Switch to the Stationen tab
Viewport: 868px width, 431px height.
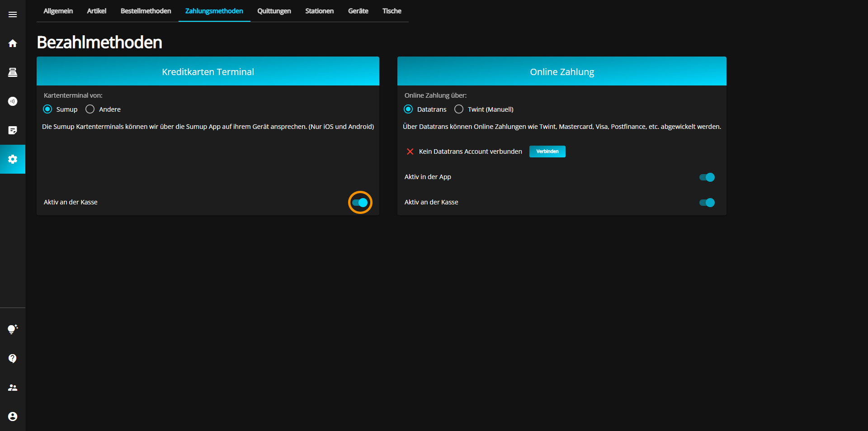coord(319,11)
